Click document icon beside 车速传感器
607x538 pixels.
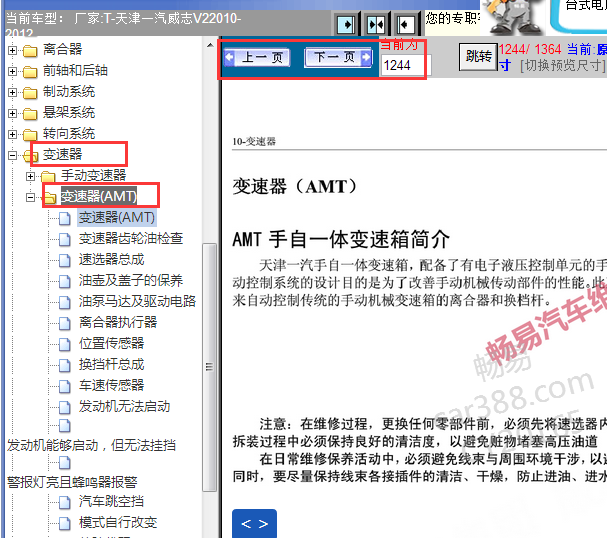point(65,386)
